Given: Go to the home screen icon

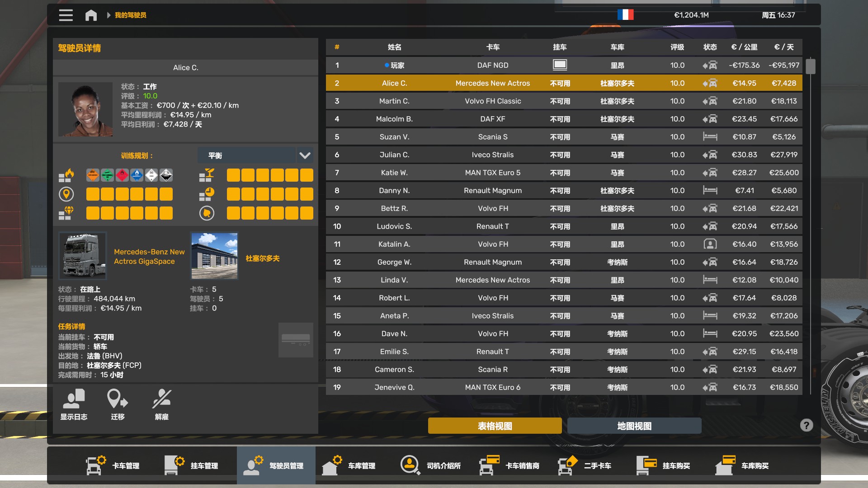Looking at the screenshot, I should [91, 15].
